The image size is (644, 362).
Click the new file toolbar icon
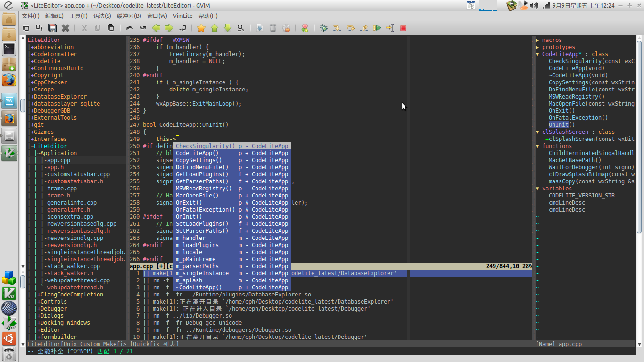[x=26, y=28]
